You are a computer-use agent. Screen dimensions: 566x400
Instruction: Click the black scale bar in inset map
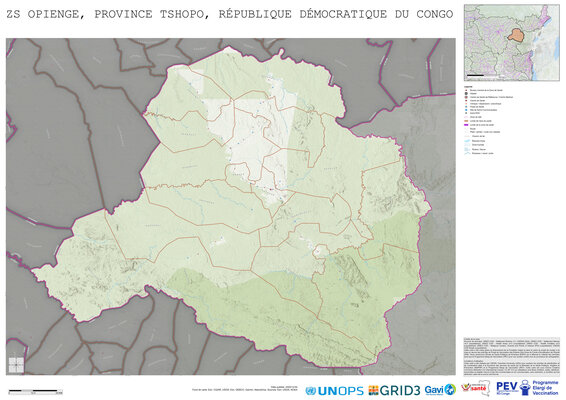click(475, 75)
